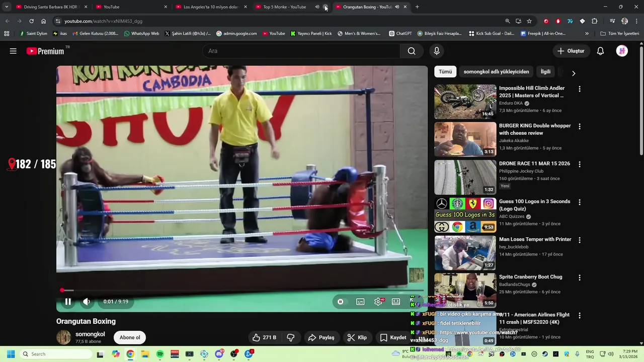The image size is (644, 362).
Task: Open BURGER KING Double whopper thumbnail
Action: 465,139
